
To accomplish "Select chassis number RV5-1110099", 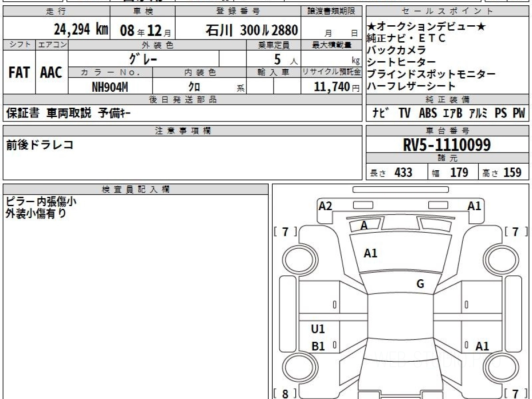I will point(447,145).
